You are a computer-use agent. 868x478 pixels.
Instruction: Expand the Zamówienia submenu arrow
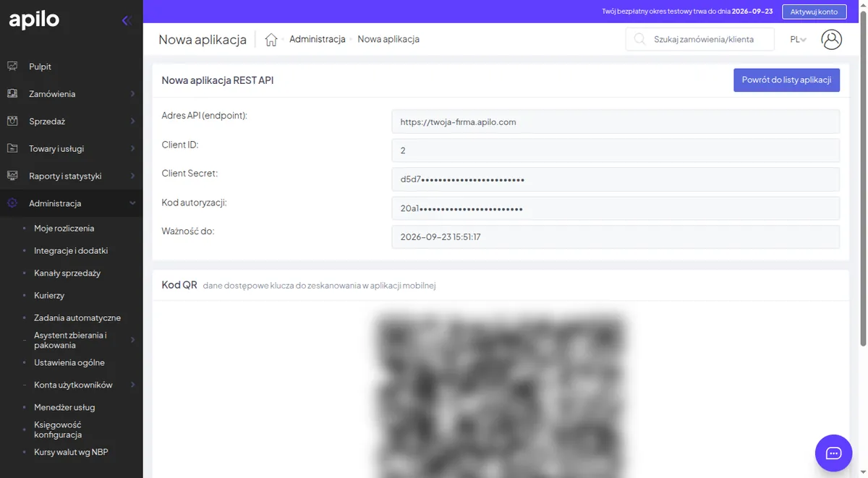132,94
